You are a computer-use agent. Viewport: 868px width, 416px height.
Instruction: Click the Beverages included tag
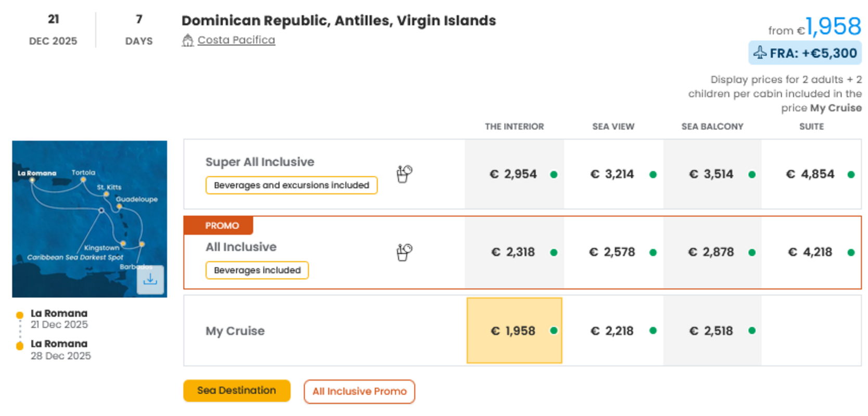tap(257, 270)
